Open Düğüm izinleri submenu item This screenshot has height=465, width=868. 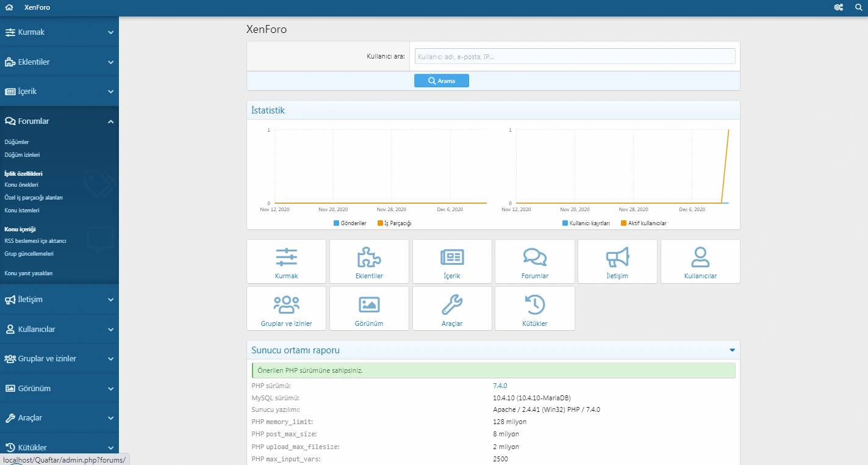(22, 155)
